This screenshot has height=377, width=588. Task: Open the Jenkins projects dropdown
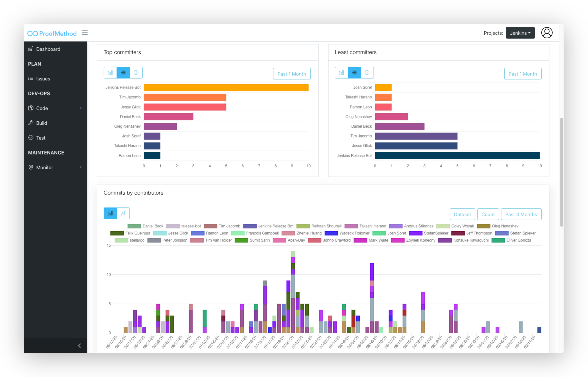(520, 33)
